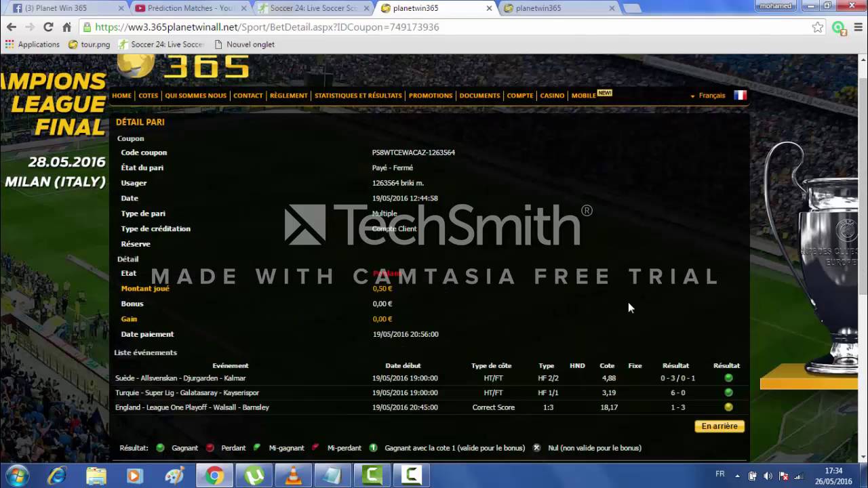Open the MOBILE menu item
Viewport: 868px width, 488px height.
pyautogui.click(x=584, y=96)
